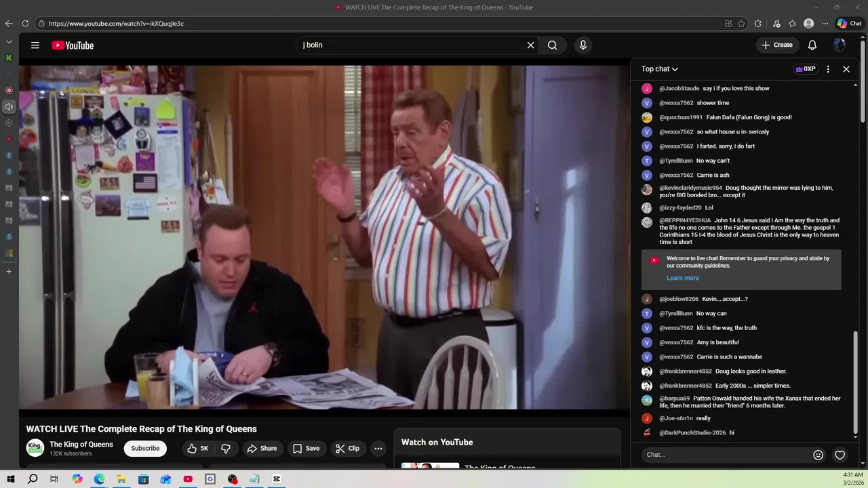Viewport: 868px width, 488px height.
Task: Open Task View on the taskbar
Action: click(x=54, y=479)
